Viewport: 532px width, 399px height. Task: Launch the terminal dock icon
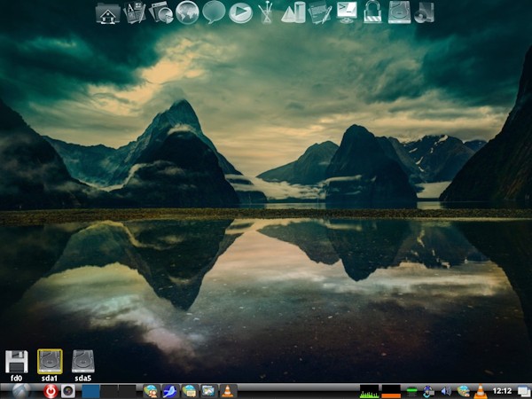(x=347, y=12)
